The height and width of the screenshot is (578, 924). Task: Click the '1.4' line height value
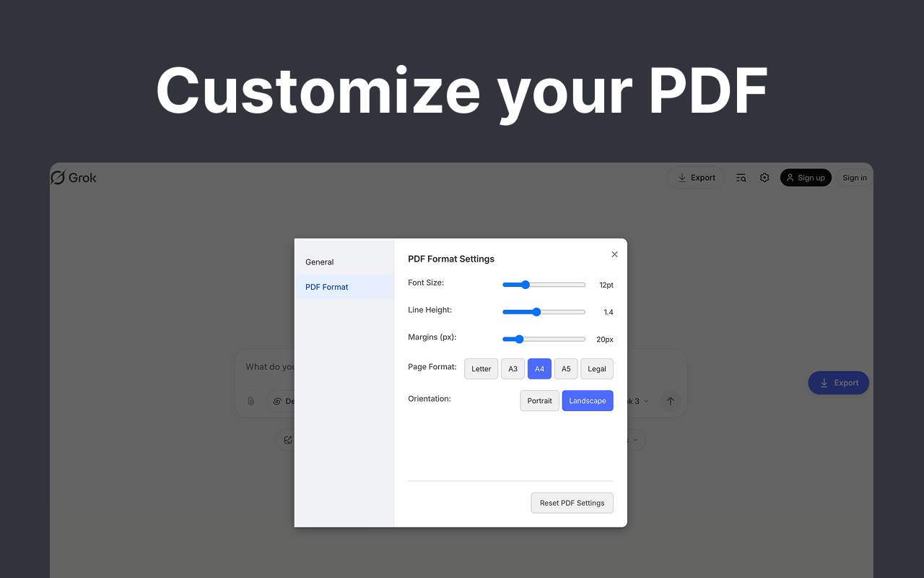click(609, 312)
